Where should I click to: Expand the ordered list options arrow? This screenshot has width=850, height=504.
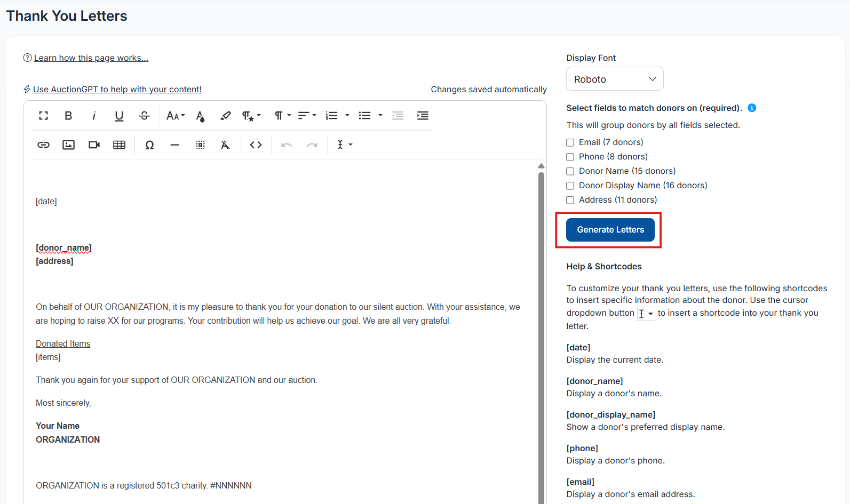point(347,116)
